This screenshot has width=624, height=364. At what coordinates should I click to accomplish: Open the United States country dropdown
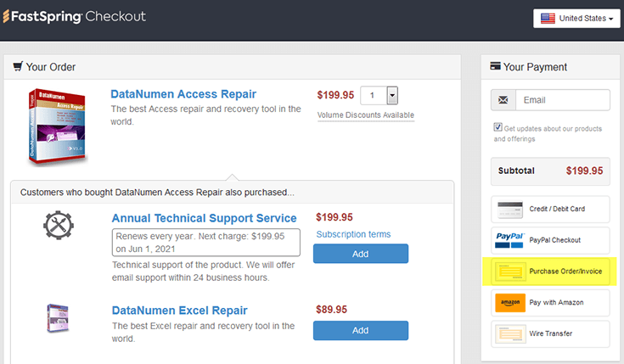(x=576, y=19)
